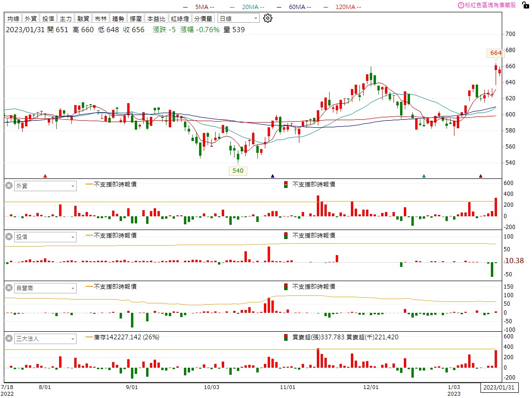Select the 均線 toolbar tab
The image size is (532, 398).
(x=13, y=18)
